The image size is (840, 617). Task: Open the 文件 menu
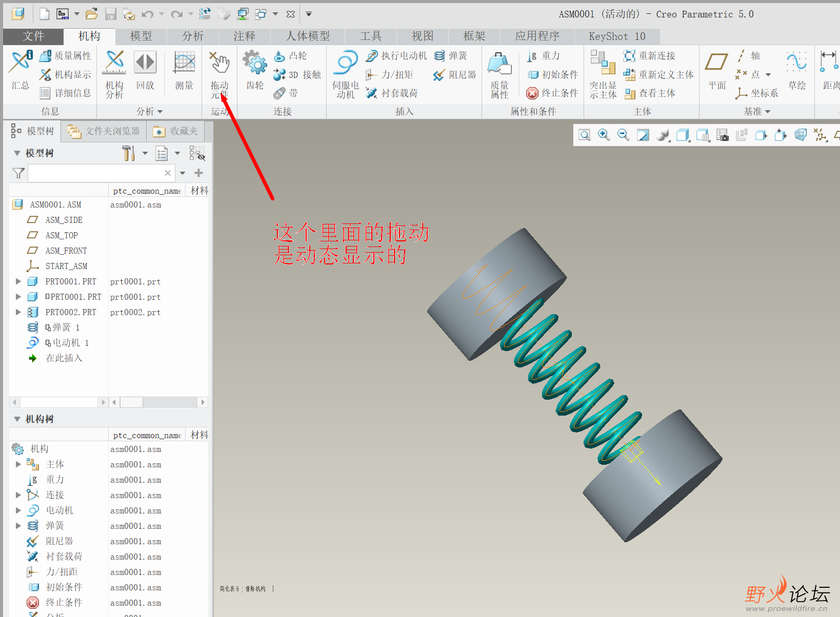coord(33,36)
